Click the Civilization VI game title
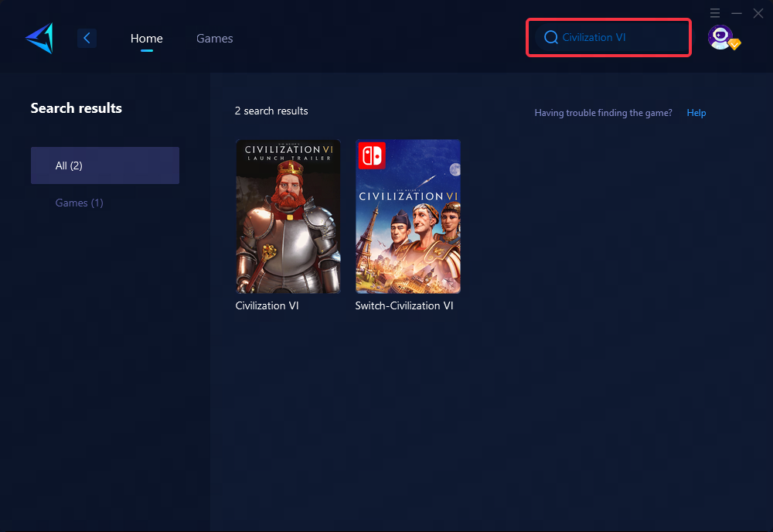 coord(267,305)
